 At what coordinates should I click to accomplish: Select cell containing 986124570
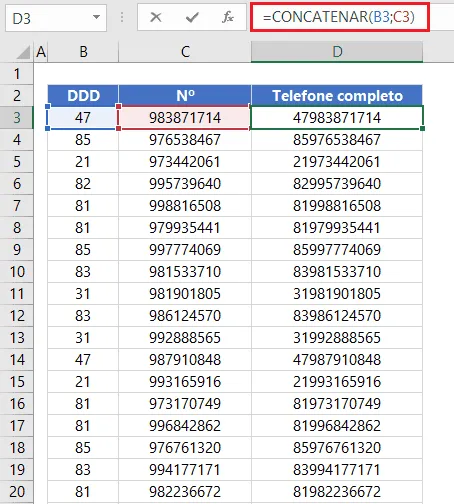185,316
